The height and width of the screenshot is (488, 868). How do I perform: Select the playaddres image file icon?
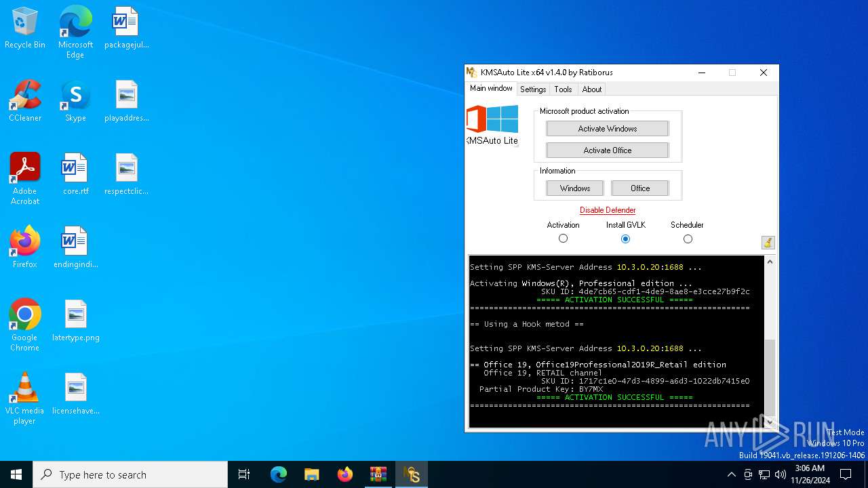coord(126,102)
